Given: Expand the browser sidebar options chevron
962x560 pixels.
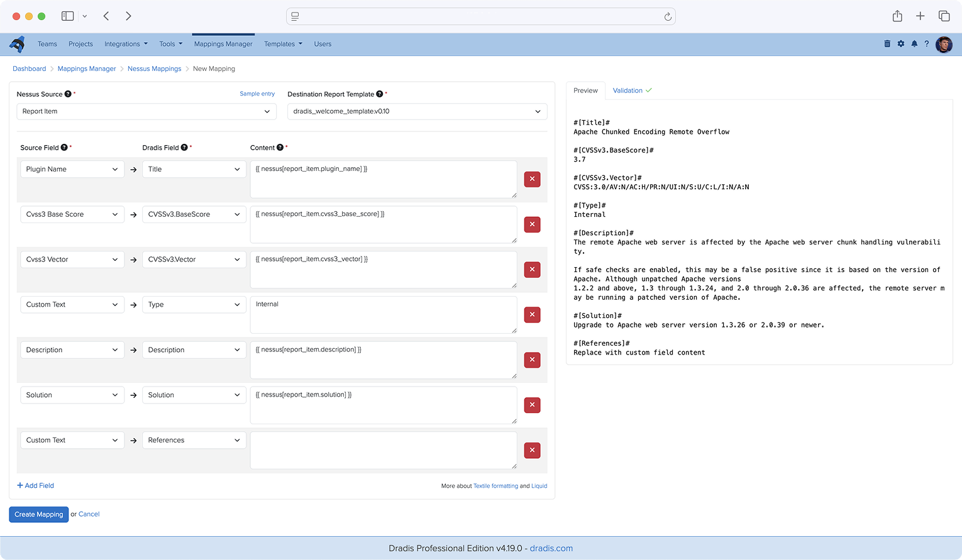Looking at the screenshot, I should (x=85, y=16).
